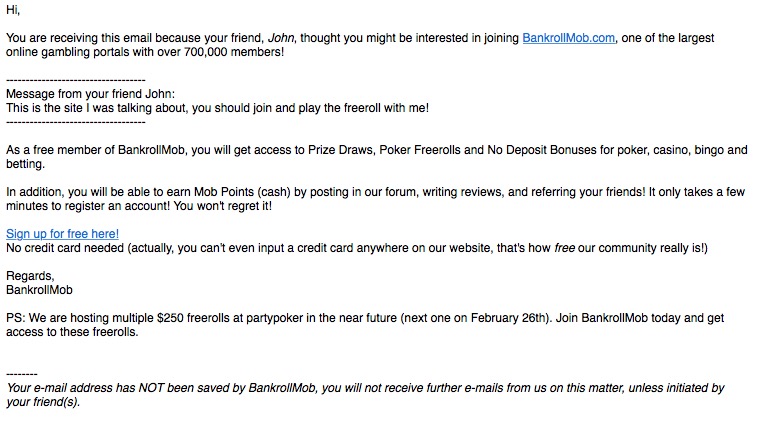
Task: Click the 'PS:' line about $250 freerolls
Action: 365,325
